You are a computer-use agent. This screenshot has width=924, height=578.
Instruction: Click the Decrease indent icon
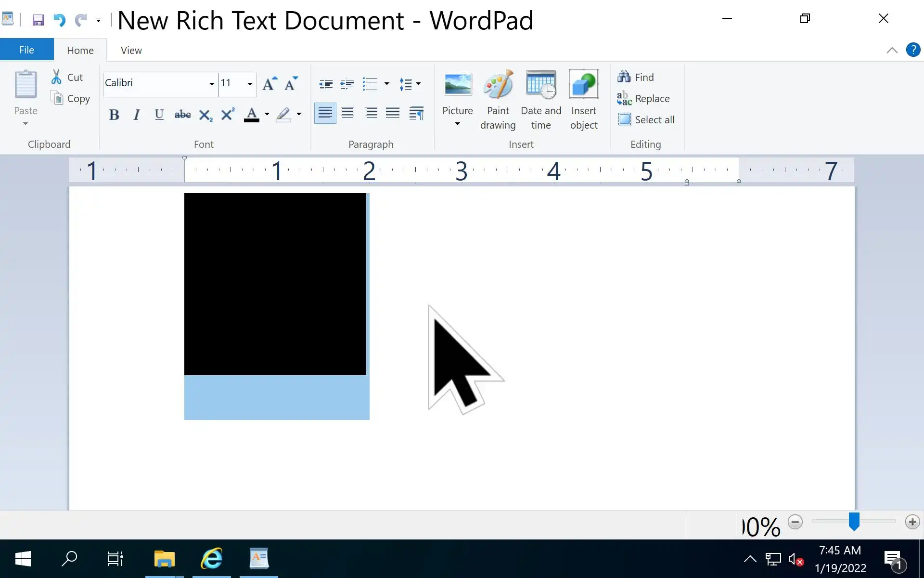[x=325, y=84]
